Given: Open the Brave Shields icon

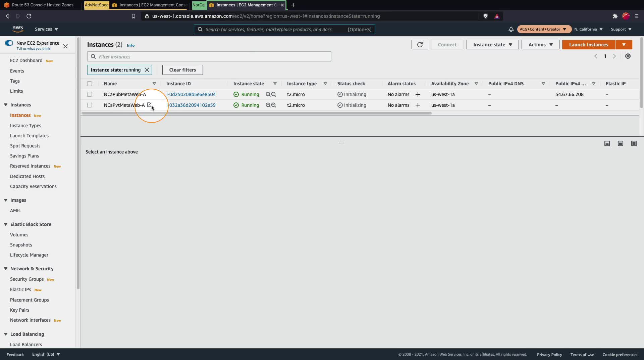Looking at the screenshot, I should [x=485, y=16].
